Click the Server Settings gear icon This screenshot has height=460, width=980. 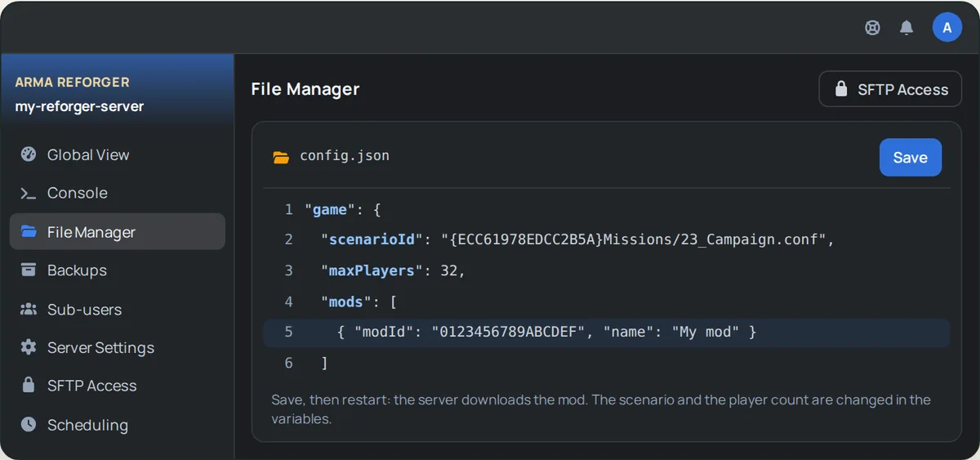(x=29, y=347)
